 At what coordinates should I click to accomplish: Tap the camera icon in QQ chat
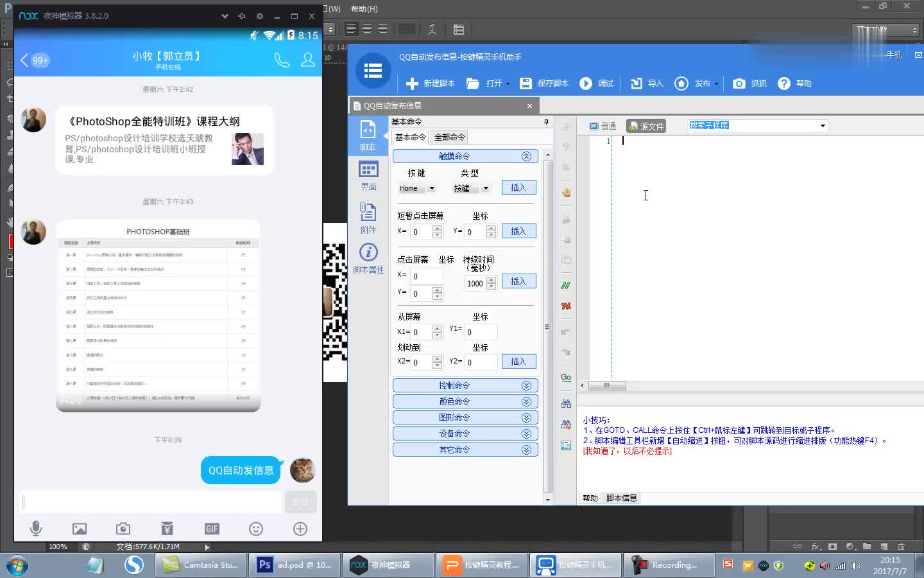pos(123,529)
